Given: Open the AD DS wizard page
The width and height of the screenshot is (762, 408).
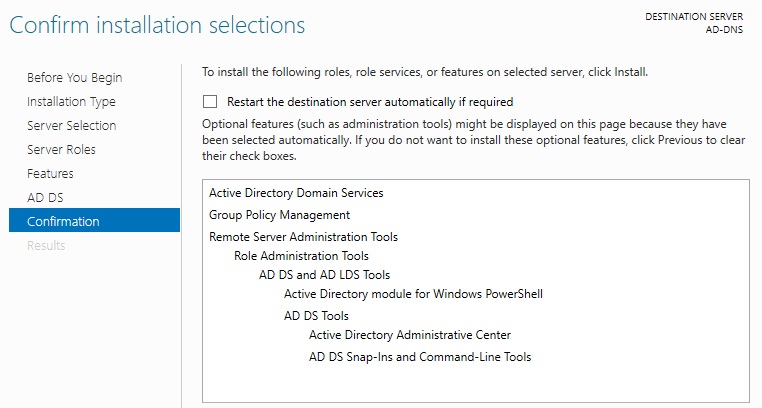Looking at the screenshot, I should (x=45, y=198).
